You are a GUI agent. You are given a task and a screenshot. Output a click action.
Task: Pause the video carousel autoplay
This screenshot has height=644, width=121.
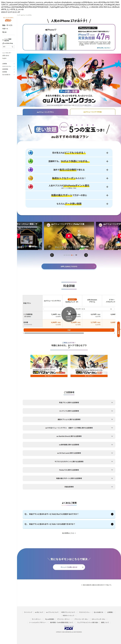[76, 255]
